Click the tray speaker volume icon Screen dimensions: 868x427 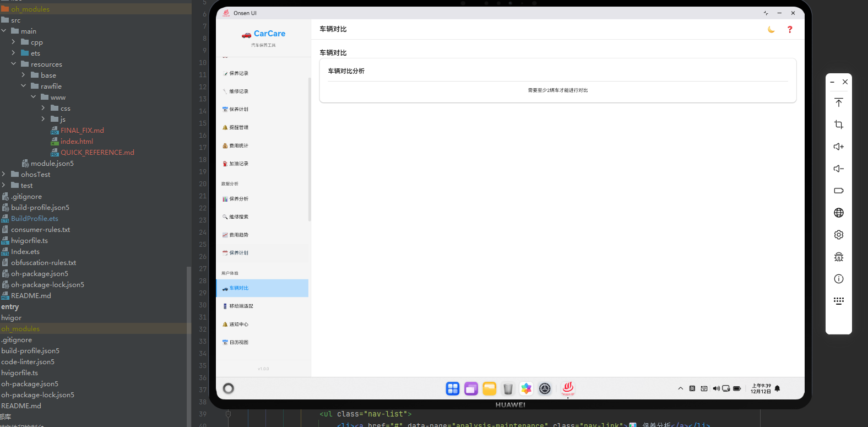click(x=716, y=388)
